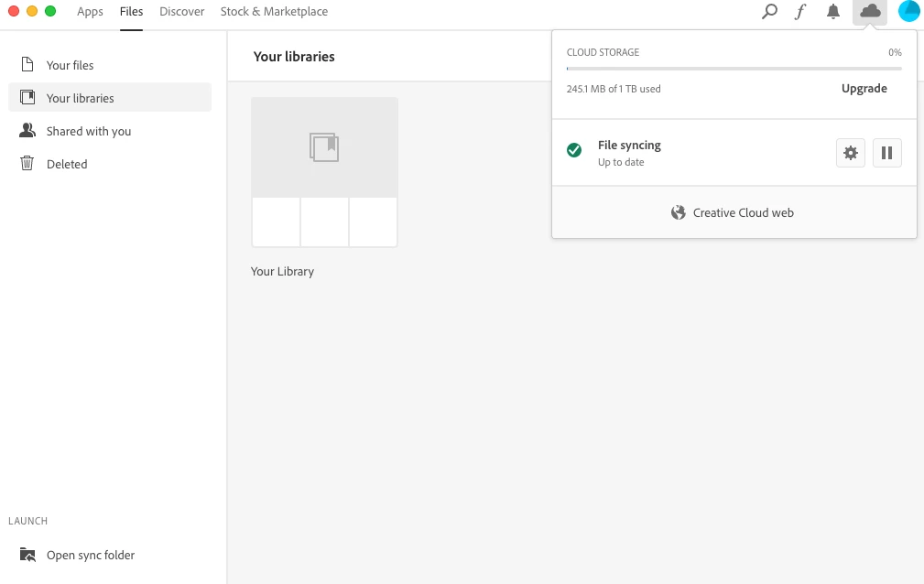Open the Deleted section

[110, 164]
